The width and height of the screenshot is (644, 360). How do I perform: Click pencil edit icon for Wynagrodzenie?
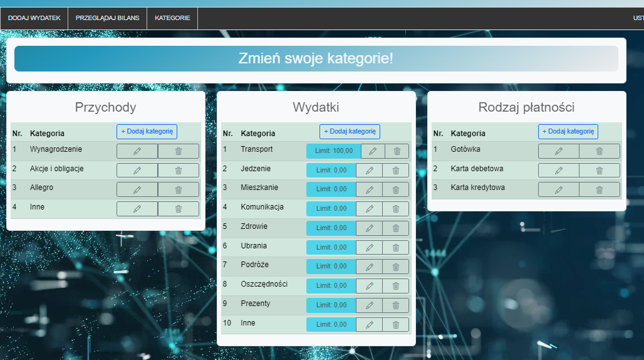coord(137,151)
